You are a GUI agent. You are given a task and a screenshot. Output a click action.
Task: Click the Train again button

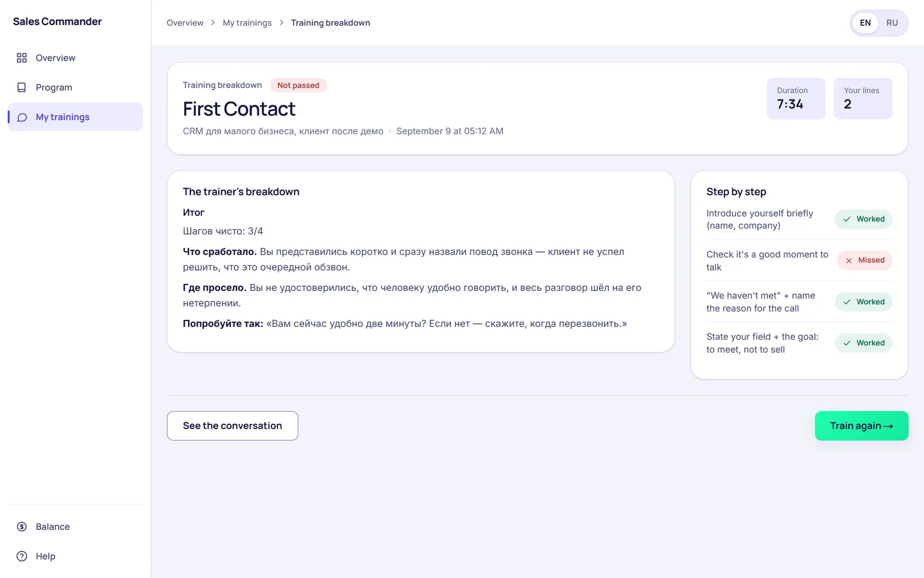861,426
